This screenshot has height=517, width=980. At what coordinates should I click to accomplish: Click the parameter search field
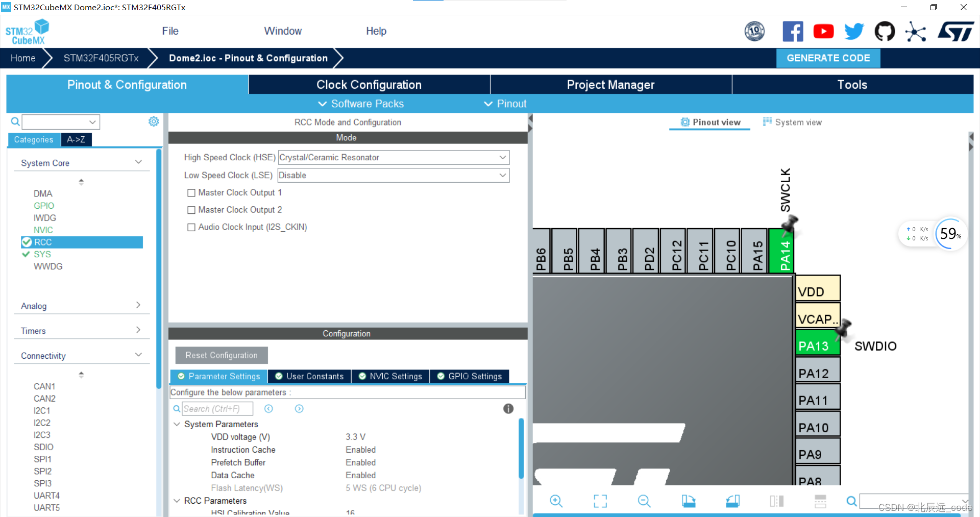217,408
